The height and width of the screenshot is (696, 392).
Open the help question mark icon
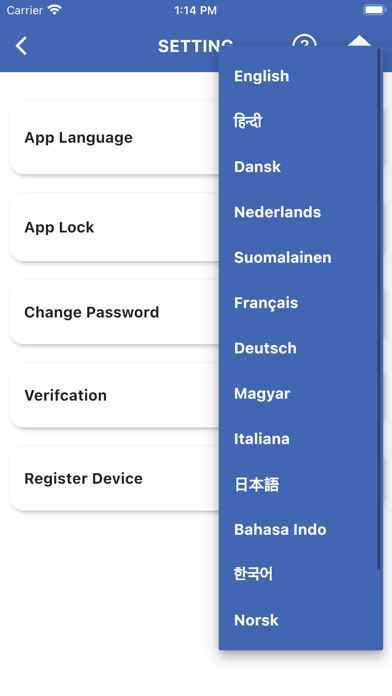tap(304, 41)
